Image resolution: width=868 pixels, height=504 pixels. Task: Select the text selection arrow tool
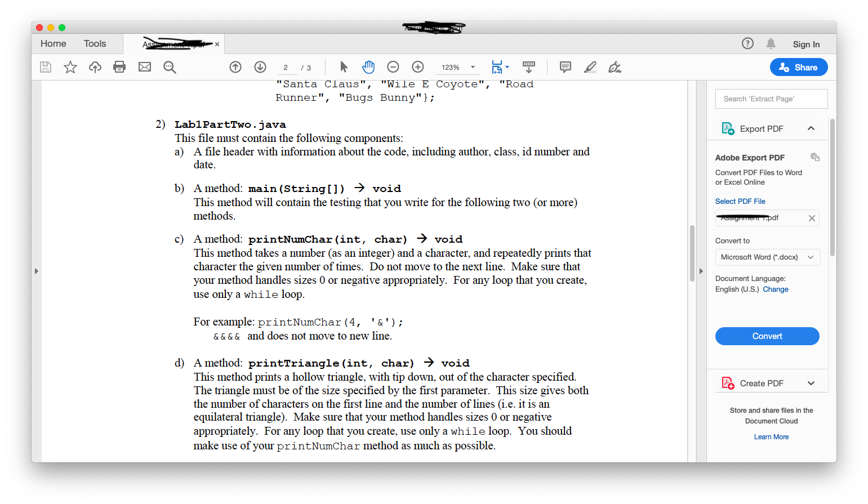(344, 66)
